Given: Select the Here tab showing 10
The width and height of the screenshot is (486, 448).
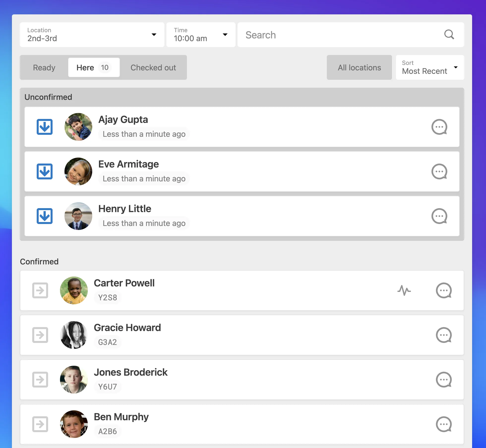Looking at the screenshot, I should pyautogui.click(x=94, y=67).
